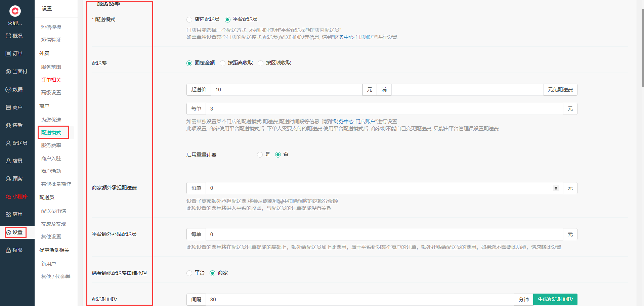The width and height of the screenshot is (644, 306).
Task: Choose 按距离收取 delivery fee option
Action: point(222,63)
